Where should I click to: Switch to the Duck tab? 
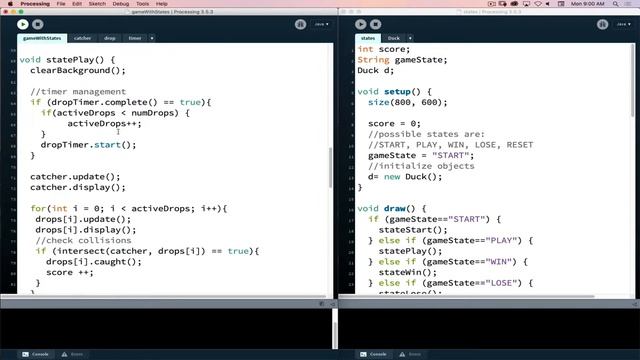[393, 38]
